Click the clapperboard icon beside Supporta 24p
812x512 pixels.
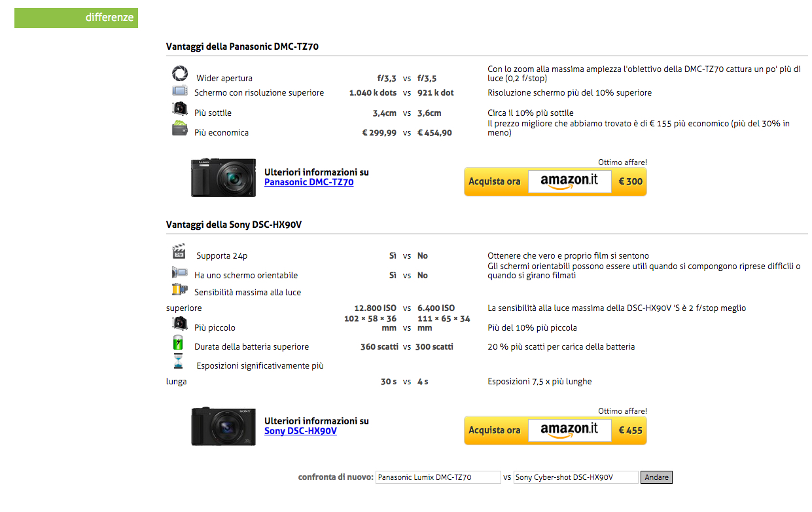point(179,251)
